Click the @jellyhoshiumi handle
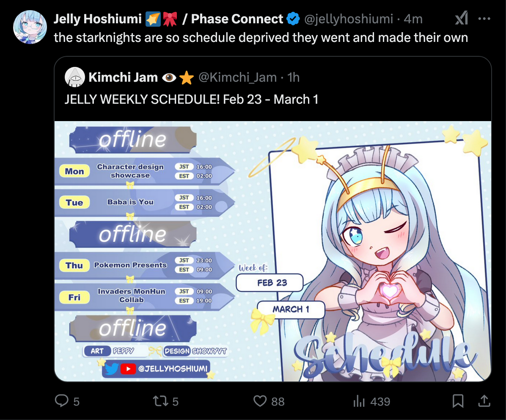 (349, 19)
